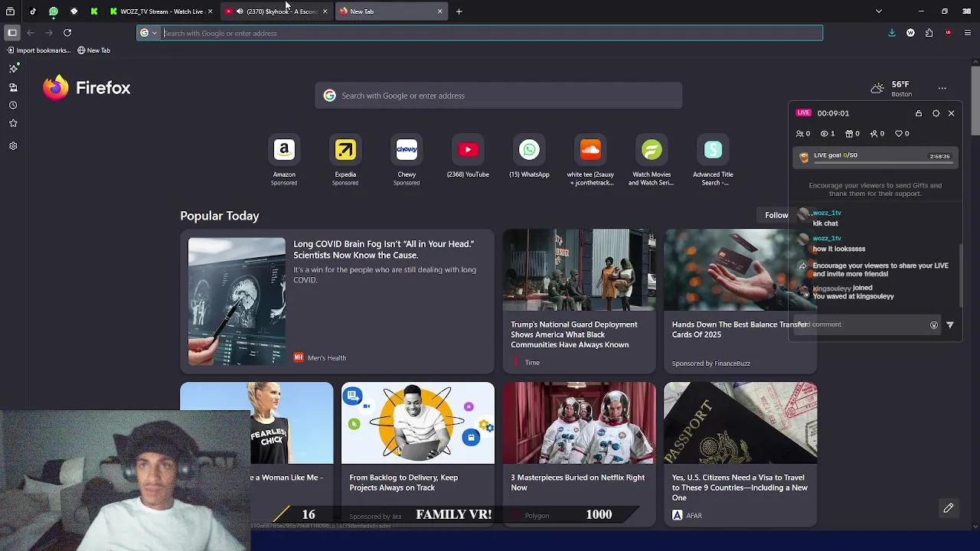
Task: Open sidebar settings gear icon
Action: 13,145
